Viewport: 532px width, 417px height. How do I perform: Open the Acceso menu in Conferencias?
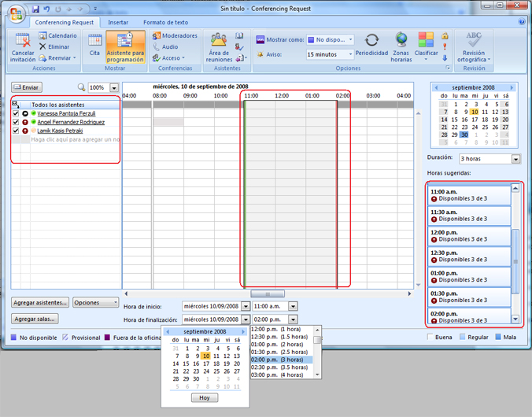[x=168, y=58]
